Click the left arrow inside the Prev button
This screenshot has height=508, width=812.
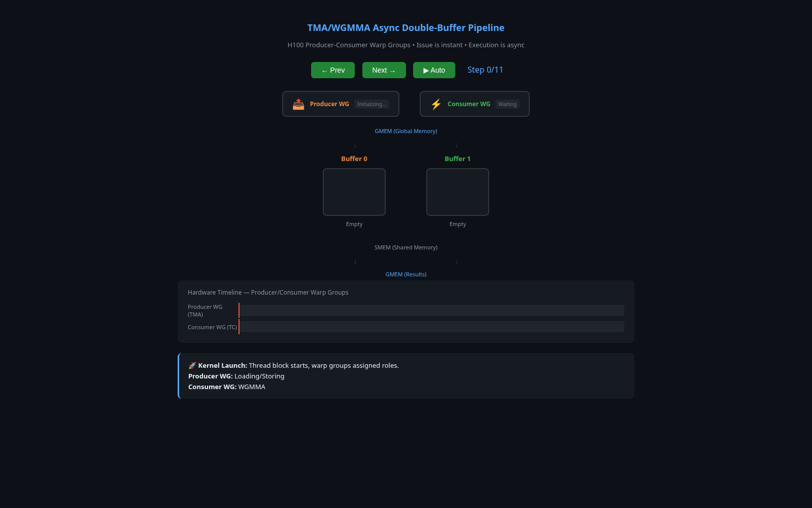click(x=323, y=70)
